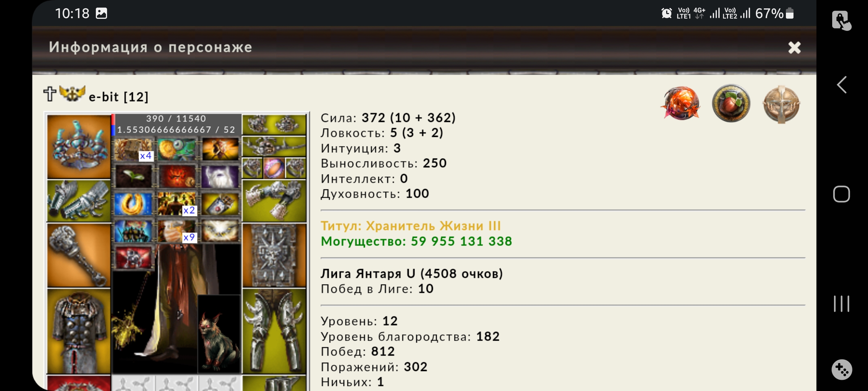Image resolution: width=868 pixels, height=391 pixels.
Task: Tap the golden horseshoe buff icon
Action: [x=133, y=204]
